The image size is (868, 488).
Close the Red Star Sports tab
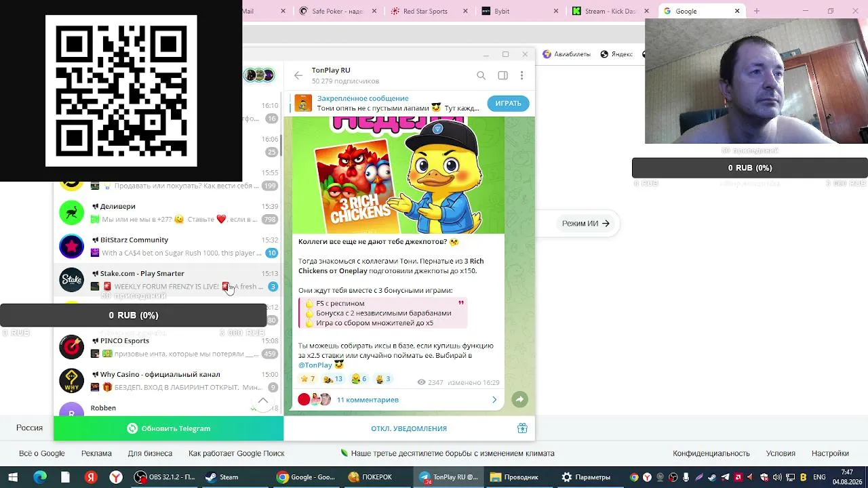465,11
